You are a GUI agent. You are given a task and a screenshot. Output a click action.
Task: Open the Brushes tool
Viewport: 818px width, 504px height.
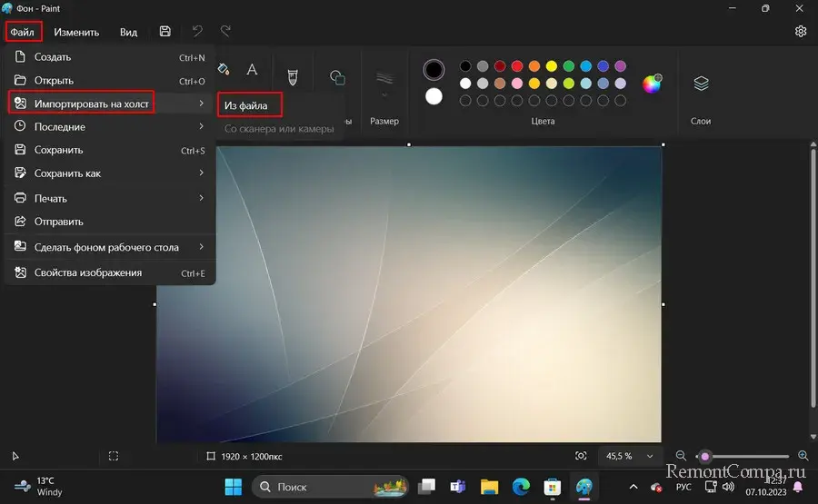[292, 75]
